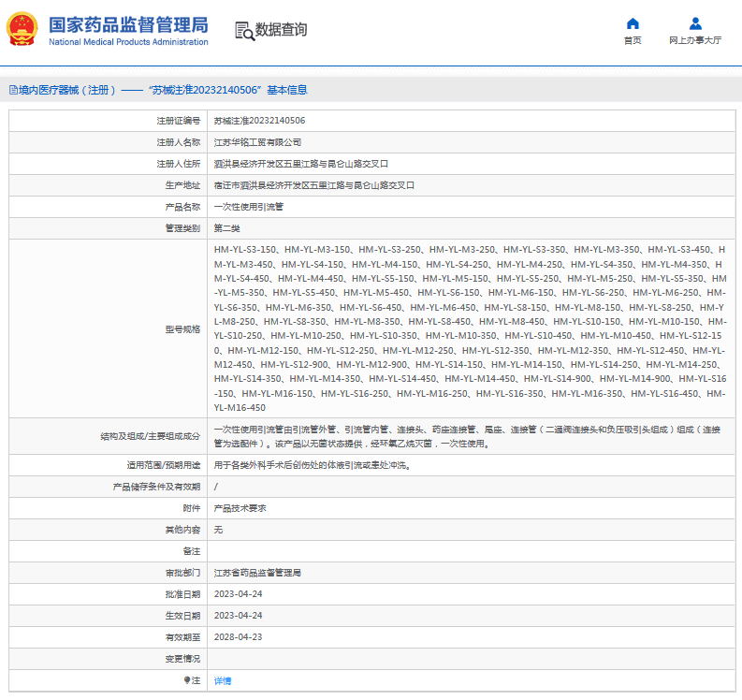Click the 备注 row label

192,551
